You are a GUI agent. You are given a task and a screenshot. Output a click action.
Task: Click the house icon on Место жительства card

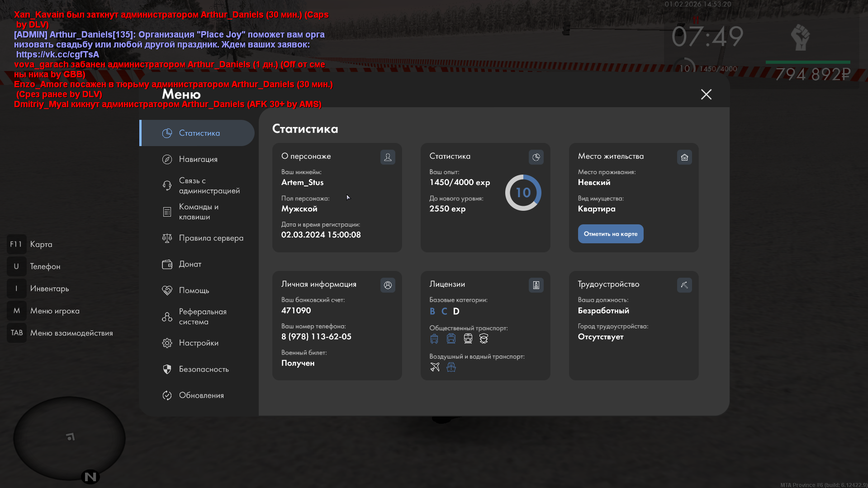pyautogui.click(x=684, y=157)
